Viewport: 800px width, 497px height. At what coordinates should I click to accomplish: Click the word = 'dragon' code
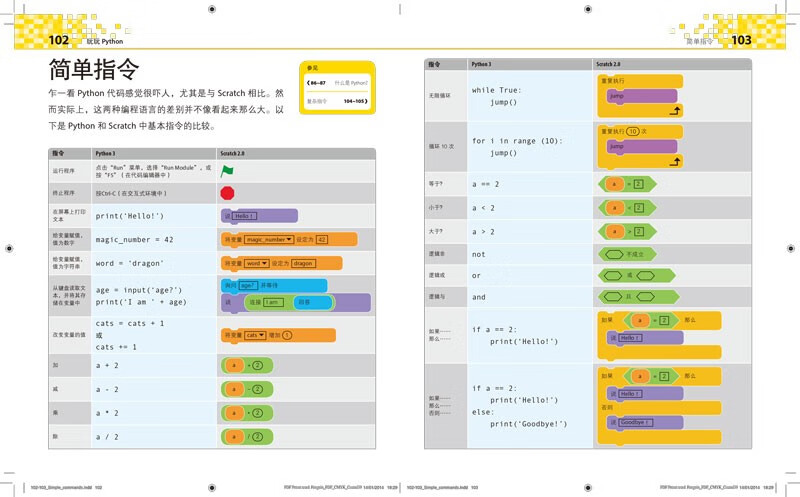(130, 263)
